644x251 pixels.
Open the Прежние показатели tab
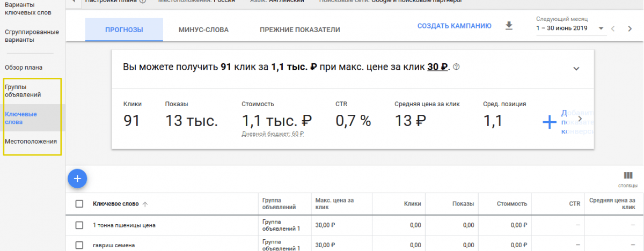[x=299, y=29]
